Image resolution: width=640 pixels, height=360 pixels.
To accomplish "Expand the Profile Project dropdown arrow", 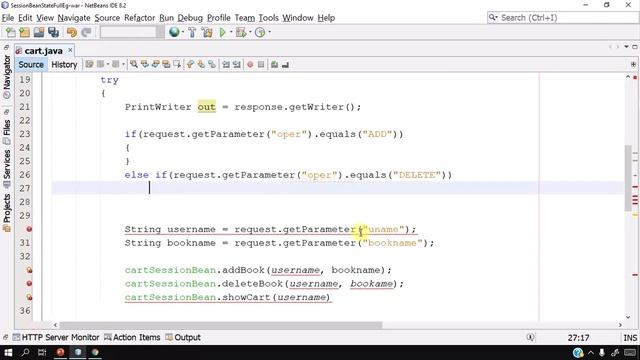I will click(269, 32).
